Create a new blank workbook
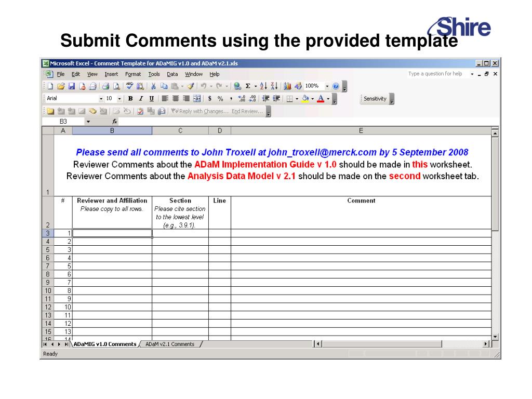 coord(50,86)
